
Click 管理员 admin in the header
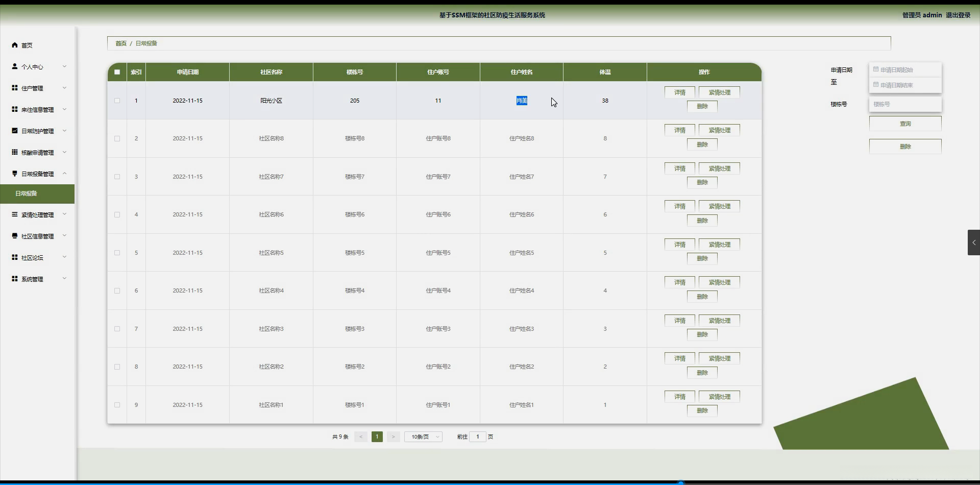pos(922,15)
